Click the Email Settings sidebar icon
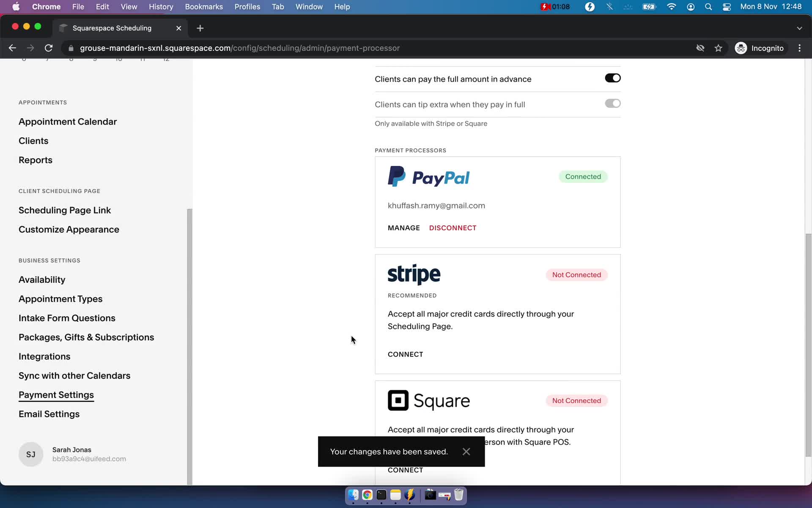812x508 pixels. pos(49,414)
